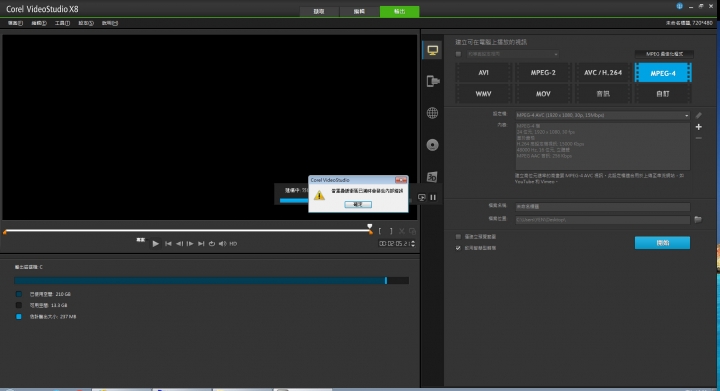Click the preview scrubber bar
720x391 pixels.
[x=187, y=231]
